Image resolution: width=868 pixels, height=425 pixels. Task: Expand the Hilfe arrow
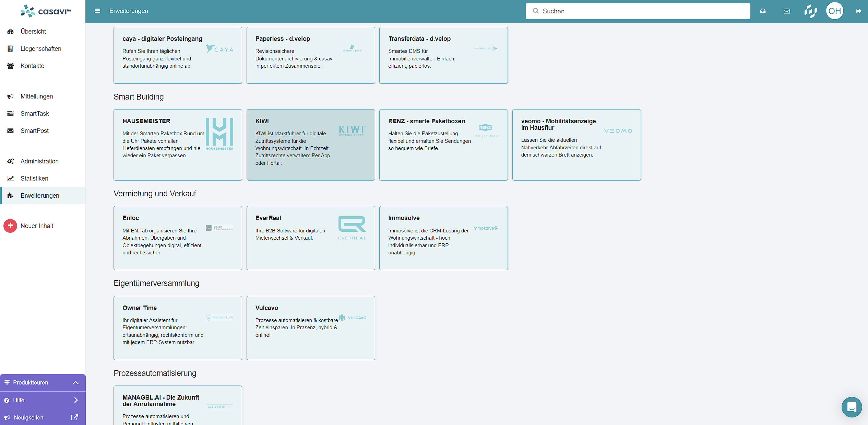click(76, 400)
